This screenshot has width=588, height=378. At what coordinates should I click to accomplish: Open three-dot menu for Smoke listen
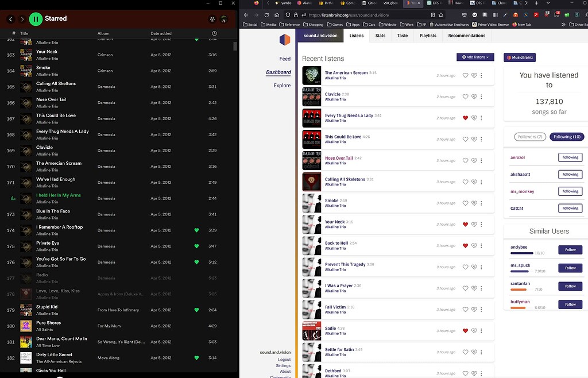pos(482,203)
